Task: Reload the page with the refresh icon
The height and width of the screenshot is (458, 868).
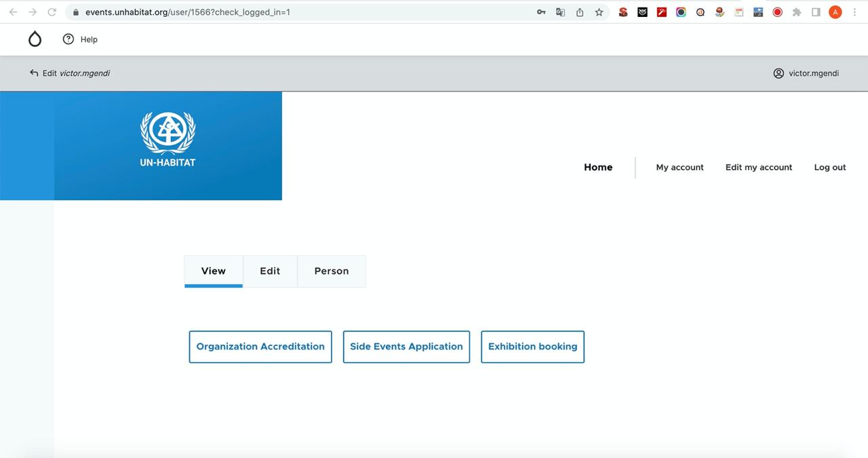Action: 52,12
